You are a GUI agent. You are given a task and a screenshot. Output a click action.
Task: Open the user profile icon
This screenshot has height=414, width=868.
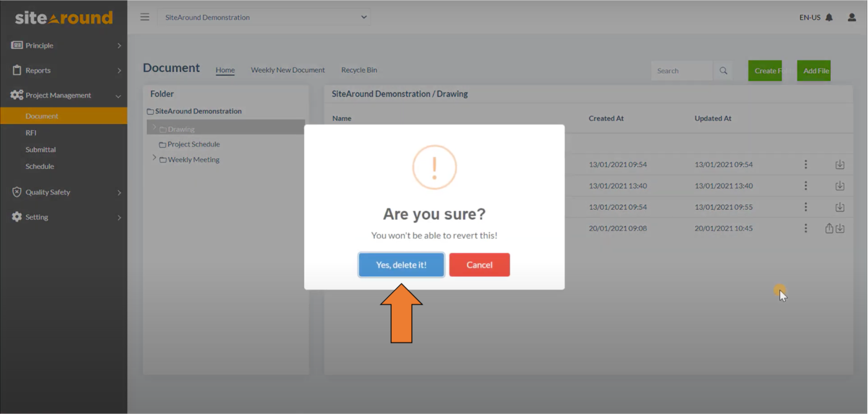tap(851, 17)
